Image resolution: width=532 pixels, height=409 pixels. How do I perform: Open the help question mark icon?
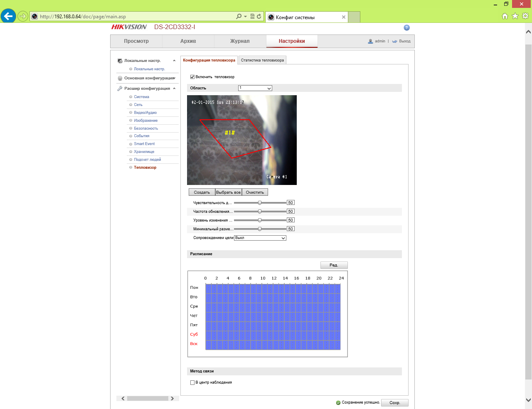pos(406,27)
